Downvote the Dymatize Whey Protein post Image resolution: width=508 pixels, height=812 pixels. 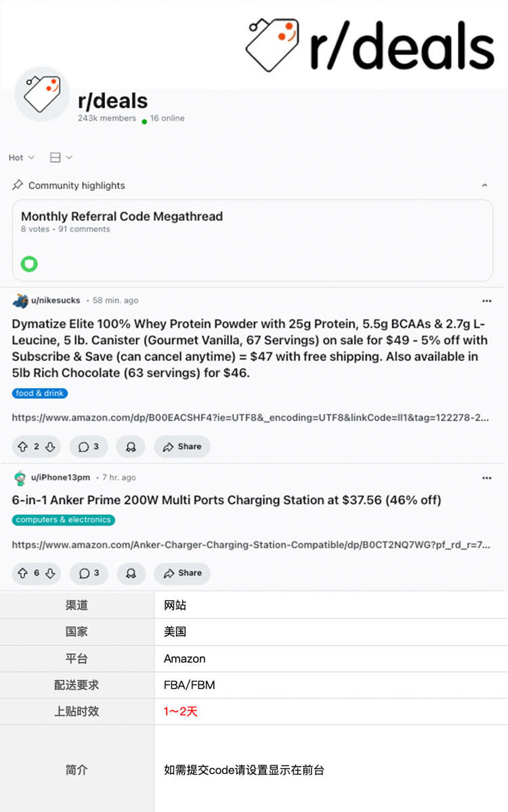[50, 446]
